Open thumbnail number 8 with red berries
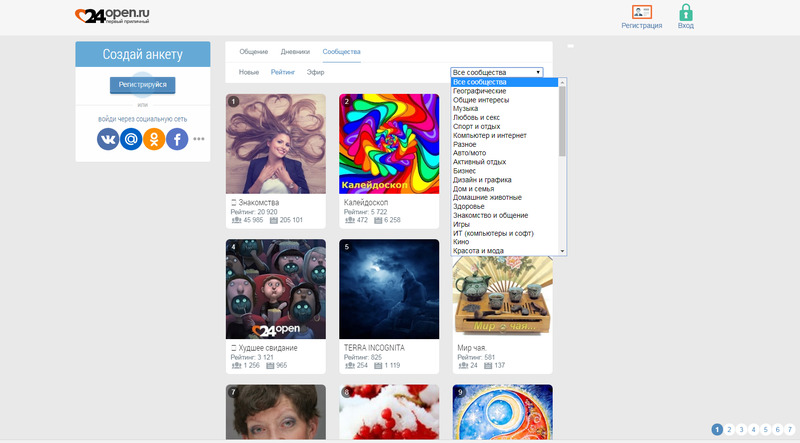Image resolution: width=800 pixels, height=443 pixels. (389, 412)
